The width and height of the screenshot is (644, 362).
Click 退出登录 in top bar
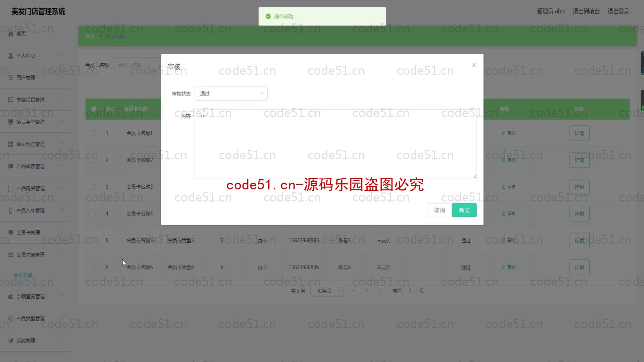(618, 11)
